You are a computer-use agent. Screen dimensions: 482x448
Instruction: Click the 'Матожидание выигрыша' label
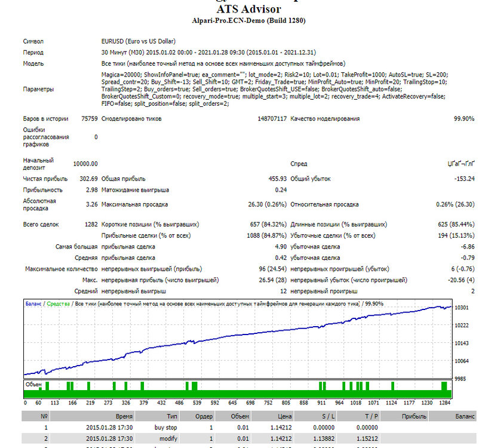click(x=135, y=190)
